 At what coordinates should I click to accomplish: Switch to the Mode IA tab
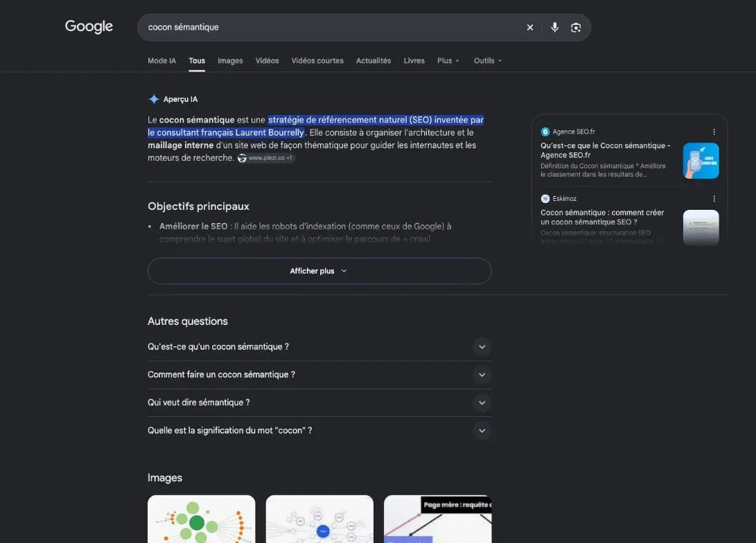pos(161,61)
